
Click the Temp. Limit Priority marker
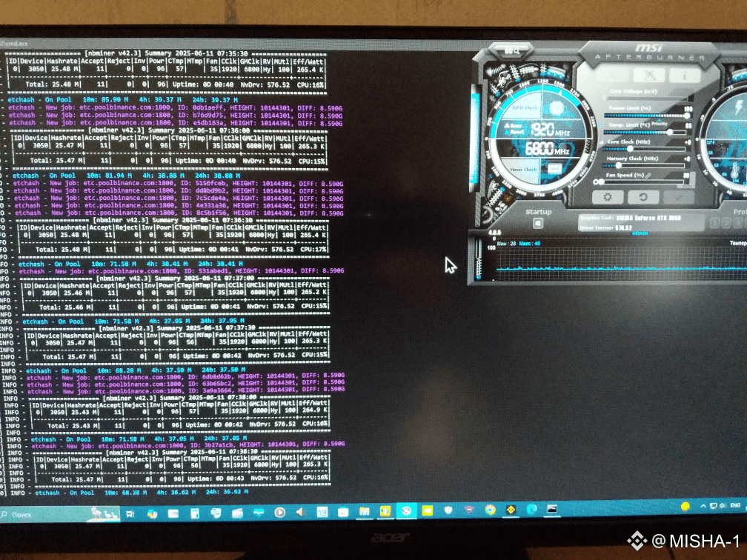coord(660,123)
